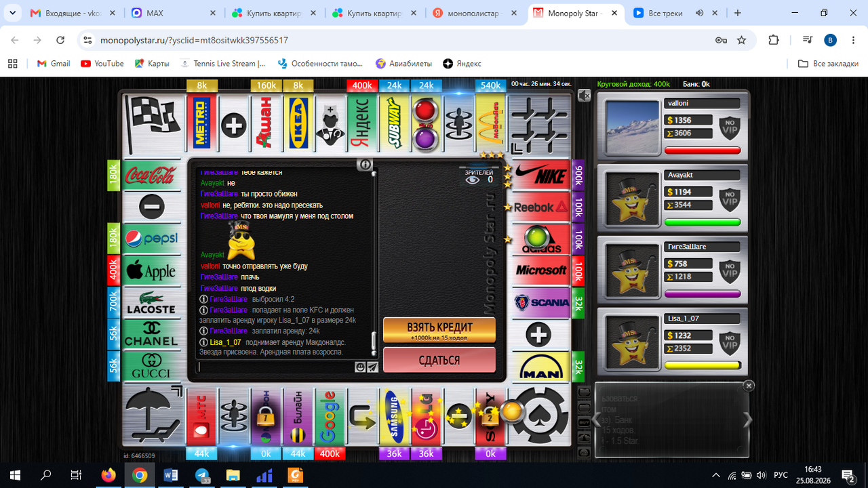
Task: Bookmark this page with star icon
Action: click(741, 40)
